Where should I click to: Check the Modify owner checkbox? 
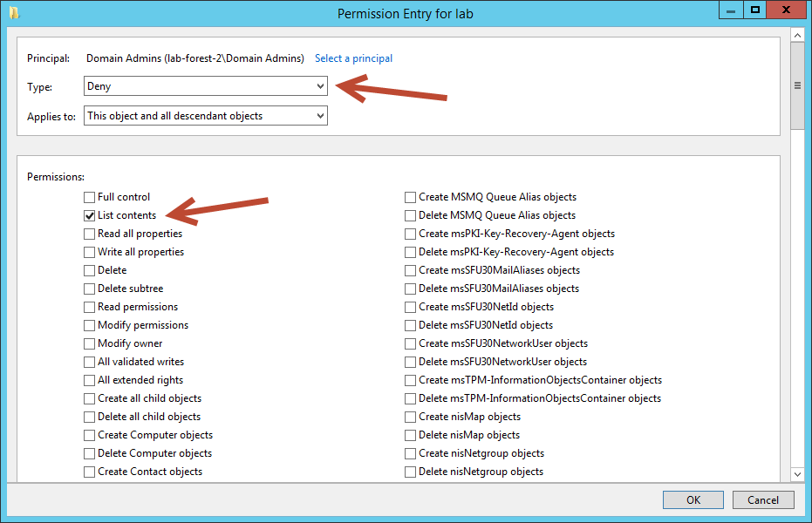coord(90,343)
